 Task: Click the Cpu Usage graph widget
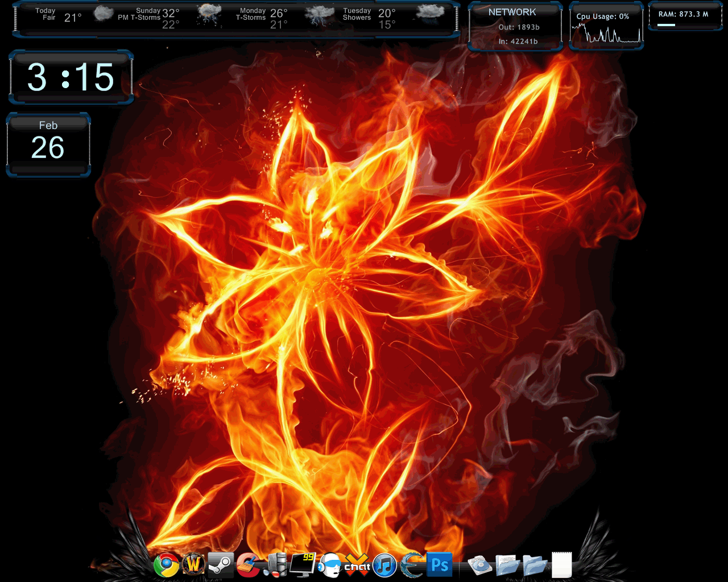coord(606,34)
